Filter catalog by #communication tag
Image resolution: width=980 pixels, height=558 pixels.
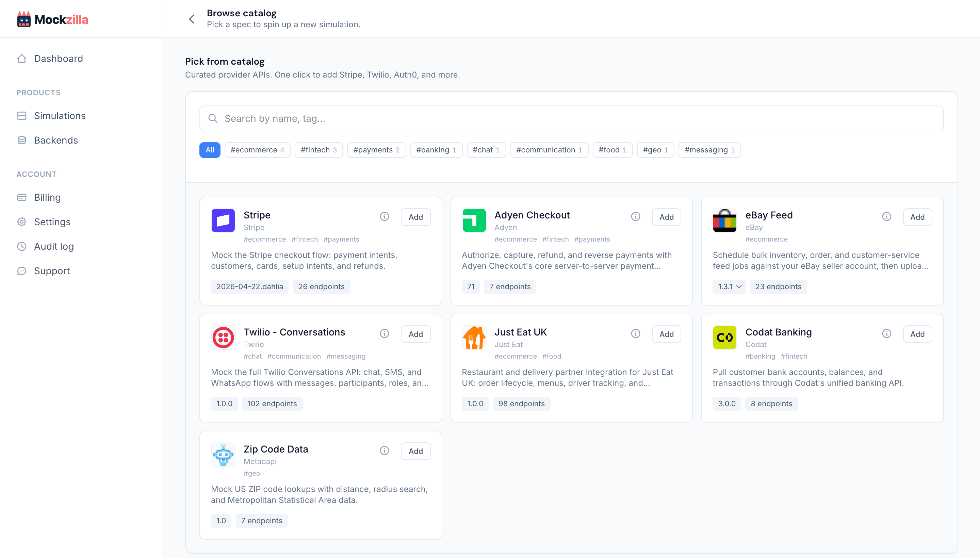(549, 150)
